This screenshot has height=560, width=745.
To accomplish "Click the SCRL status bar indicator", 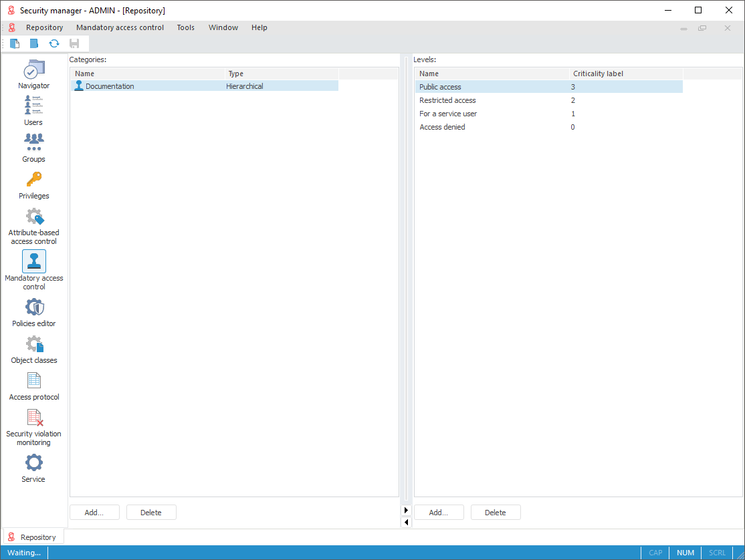I will pyautogui.click(x=717, y=553).
